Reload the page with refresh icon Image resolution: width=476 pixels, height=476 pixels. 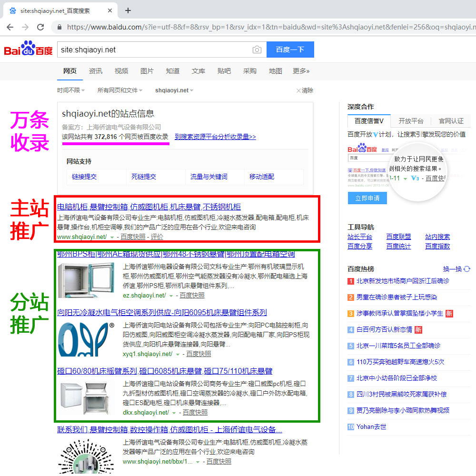[40, 27]
